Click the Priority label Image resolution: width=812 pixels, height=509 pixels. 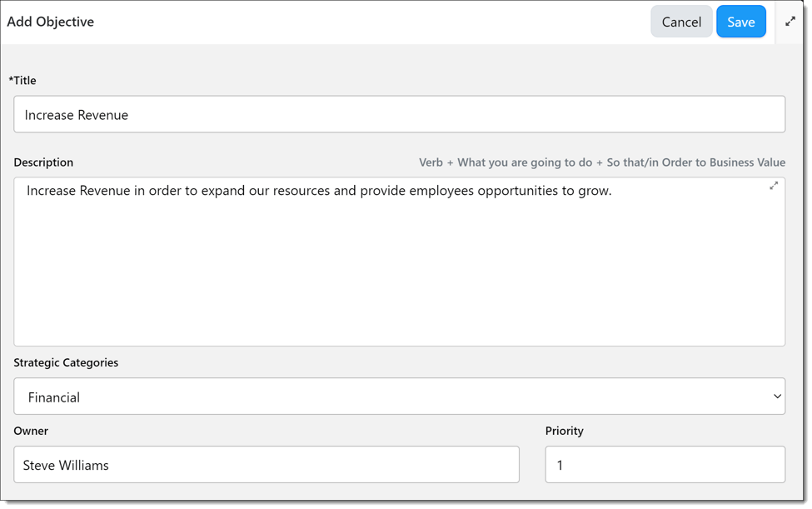564,431
